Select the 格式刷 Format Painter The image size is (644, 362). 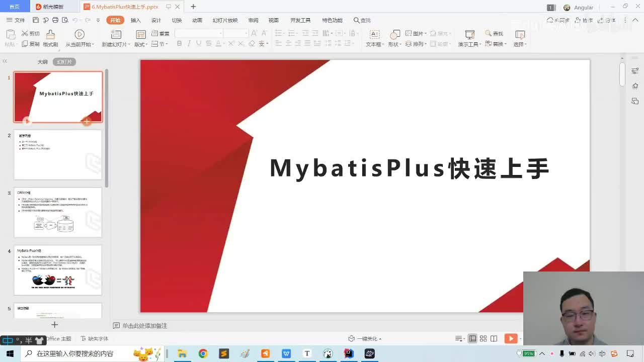50,38
